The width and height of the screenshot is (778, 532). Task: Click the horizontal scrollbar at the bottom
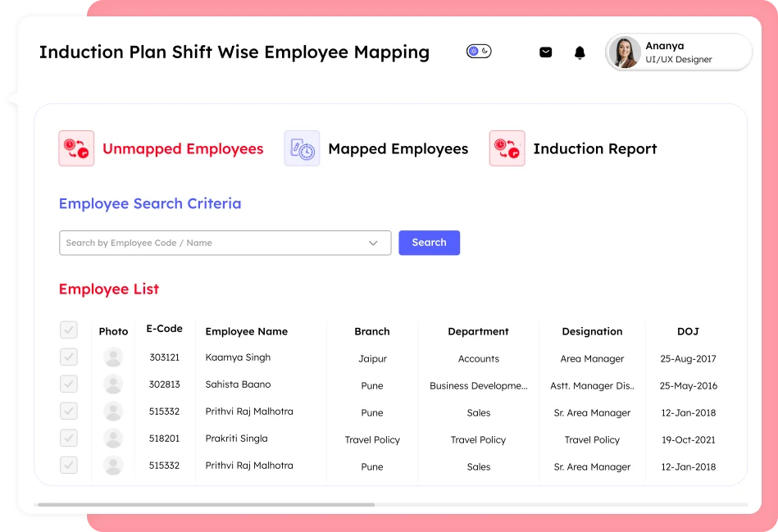coord(206,505)
